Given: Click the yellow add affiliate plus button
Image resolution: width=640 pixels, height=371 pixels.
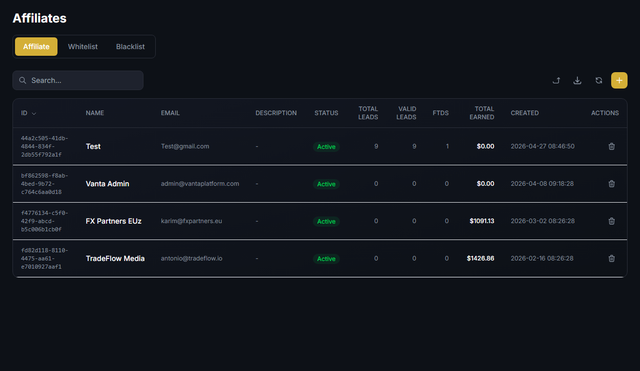Looking at the screenshot, I should pyautogui.click(x=619, y=80).
